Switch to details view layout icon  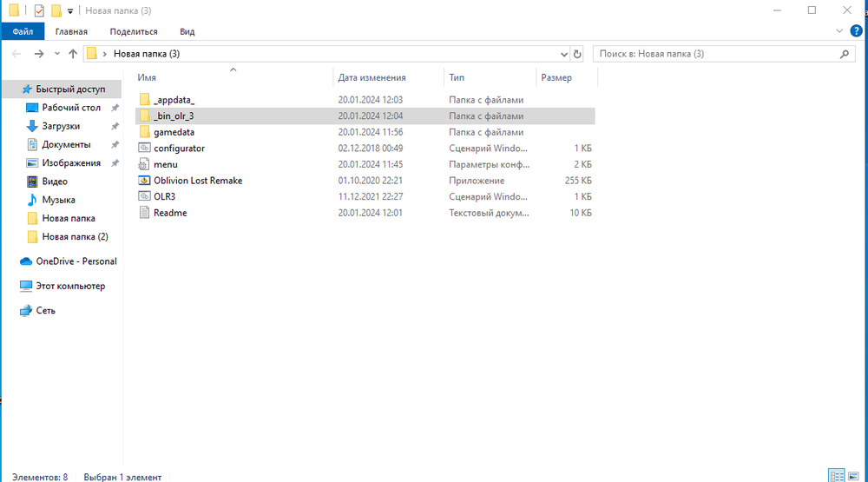pos(837,476)
